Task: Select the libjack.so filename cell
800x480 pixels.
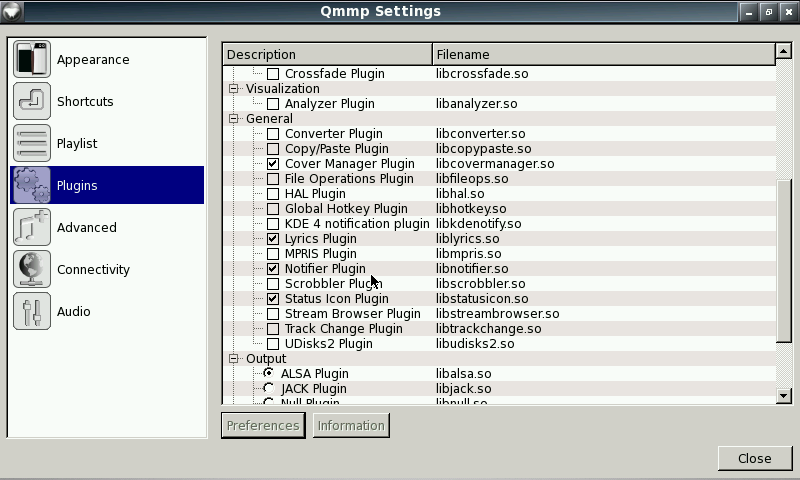Action: pos(463,389)
